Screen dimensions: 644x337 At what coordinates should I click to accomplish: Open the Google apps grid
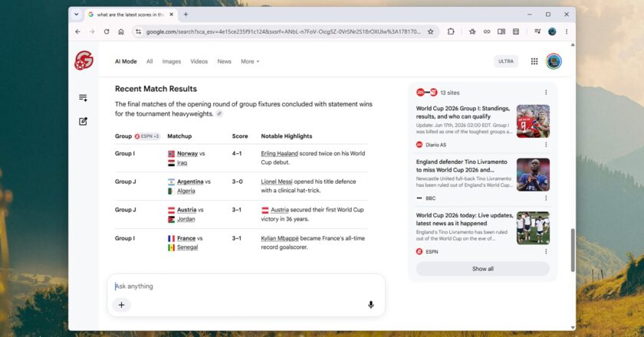[x=534, y=61]
